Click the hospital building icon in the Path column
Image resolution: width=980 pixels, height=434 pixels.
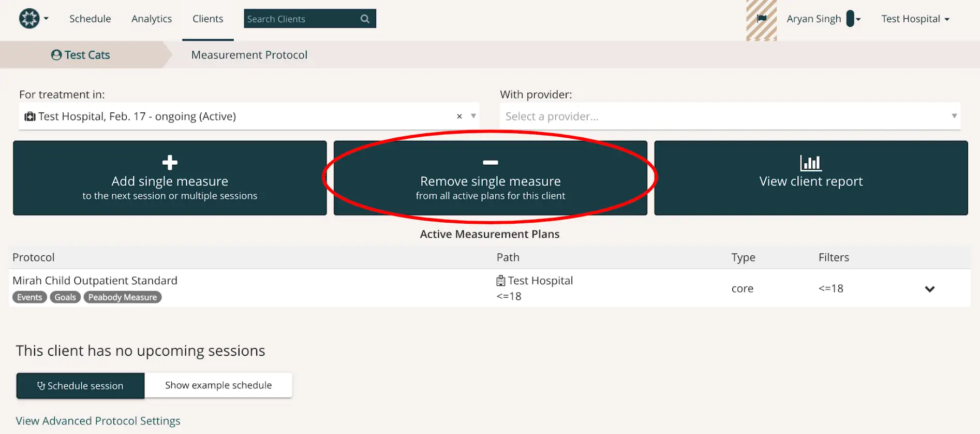[500, 280]
